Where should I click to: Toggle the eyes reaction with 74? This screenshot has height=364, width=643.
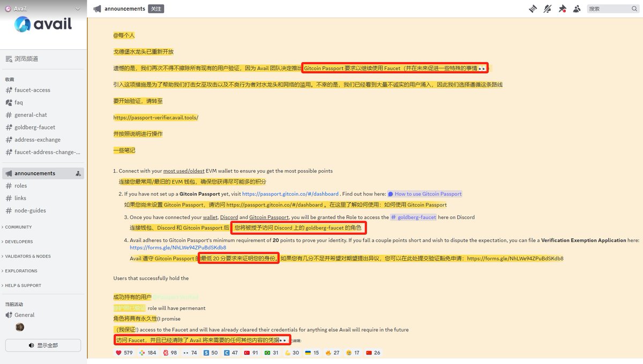click(x=191, y=353)
